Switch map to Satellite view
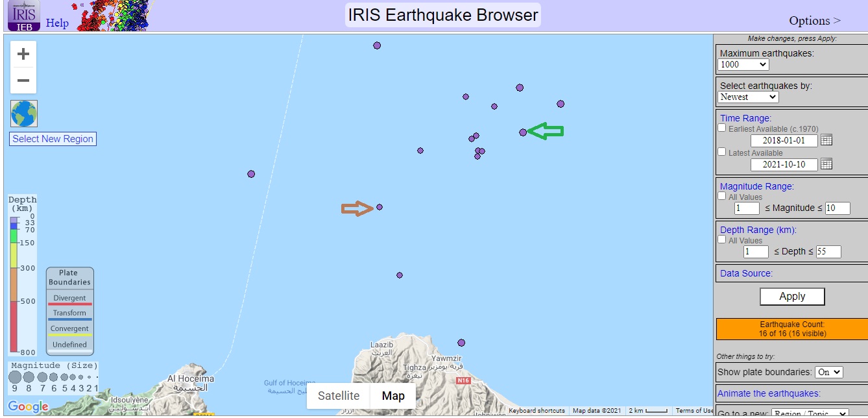Viewport: 868px width, 418px height. click(339, 396)
